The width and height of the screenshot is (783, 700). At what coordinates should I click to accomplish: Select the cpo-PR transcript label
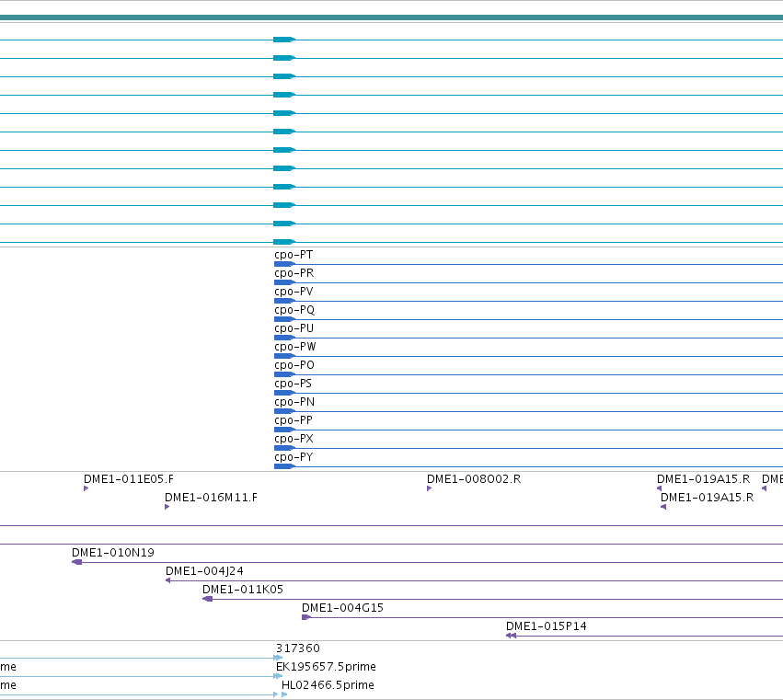(294, 273)
